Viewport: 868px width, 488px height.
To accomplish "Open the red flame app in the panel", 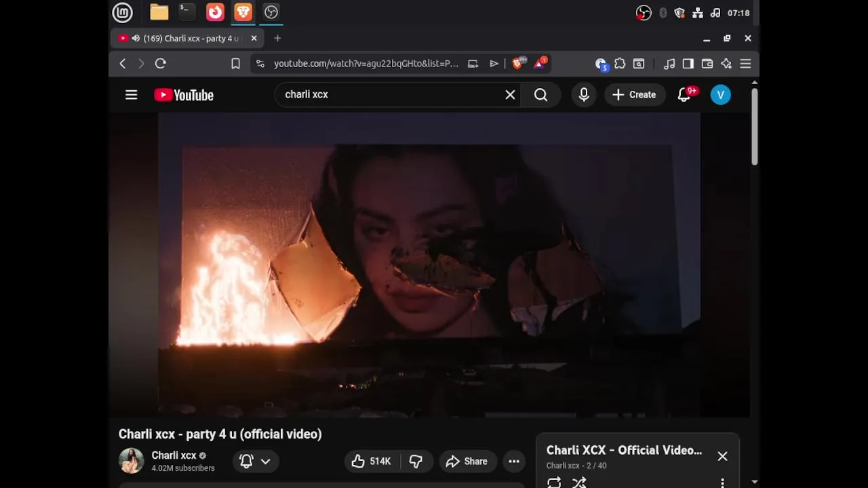I will (x=215, y=12).
